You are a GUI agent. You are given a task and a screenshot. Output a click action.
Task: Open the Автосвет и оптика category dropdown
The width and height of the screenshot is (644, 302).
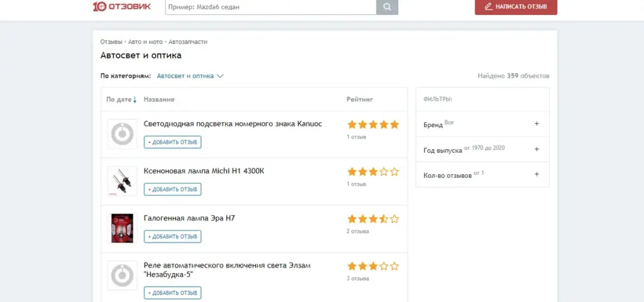190,76
